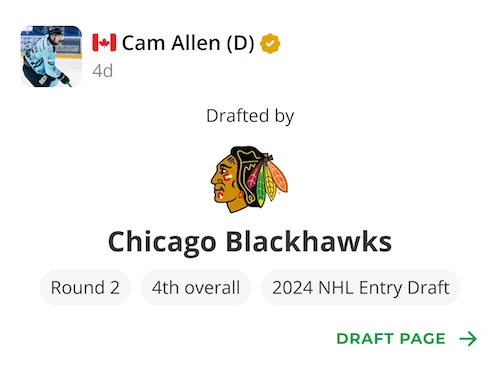
Task: Click the (D) position label
Action: (x=240, y=43)
